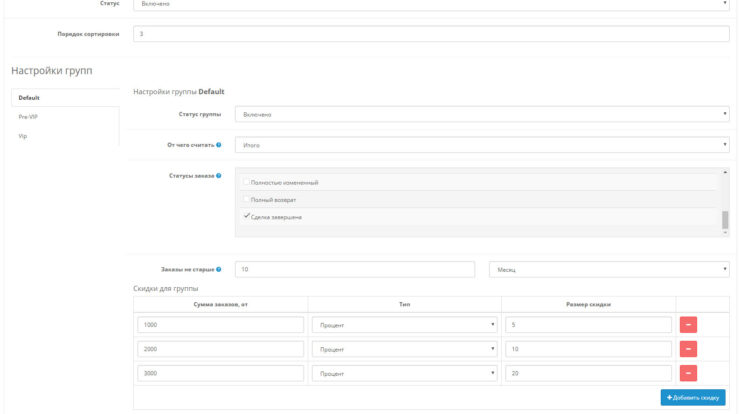Focus the order sum field 2000

point(220,349)
